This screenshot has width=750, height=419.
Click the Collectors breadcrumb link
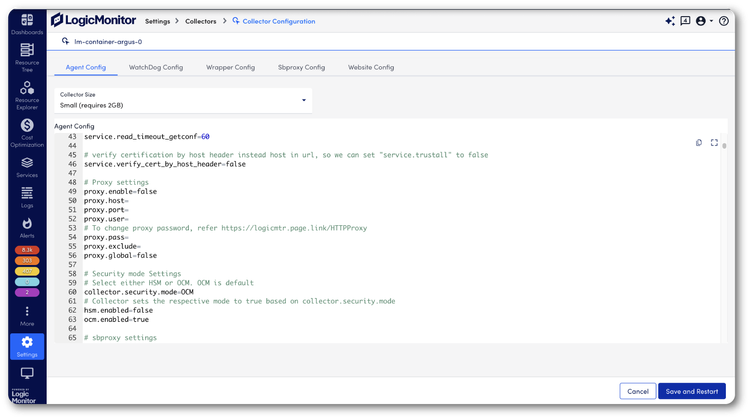click(200, 21)
